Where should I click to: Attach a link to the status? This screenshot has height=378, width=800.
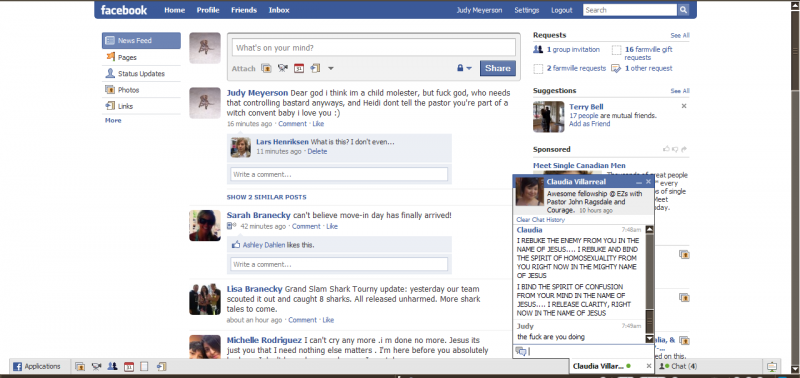point(315,68)
